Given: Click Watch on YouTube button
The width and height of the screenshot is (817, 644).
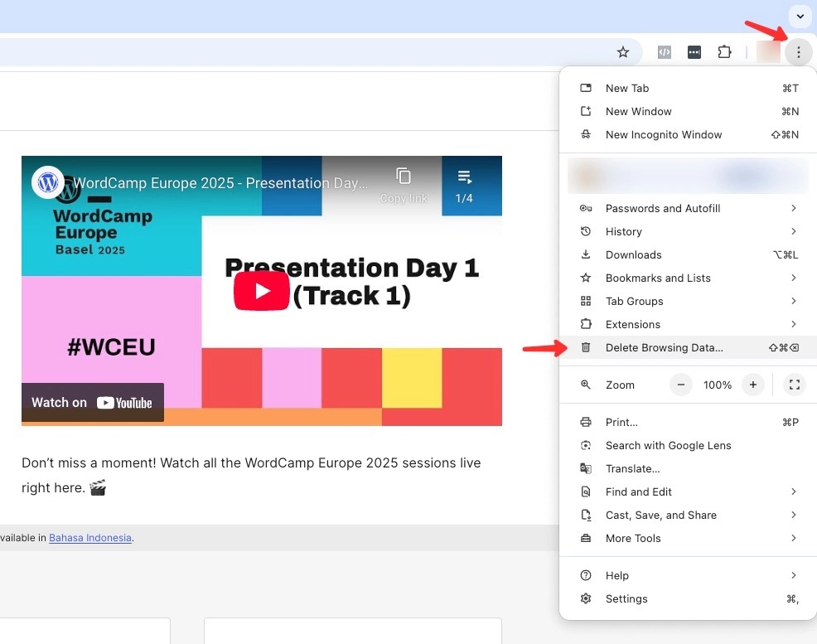Looking at the screenshot, I should (x=92, y=402).
